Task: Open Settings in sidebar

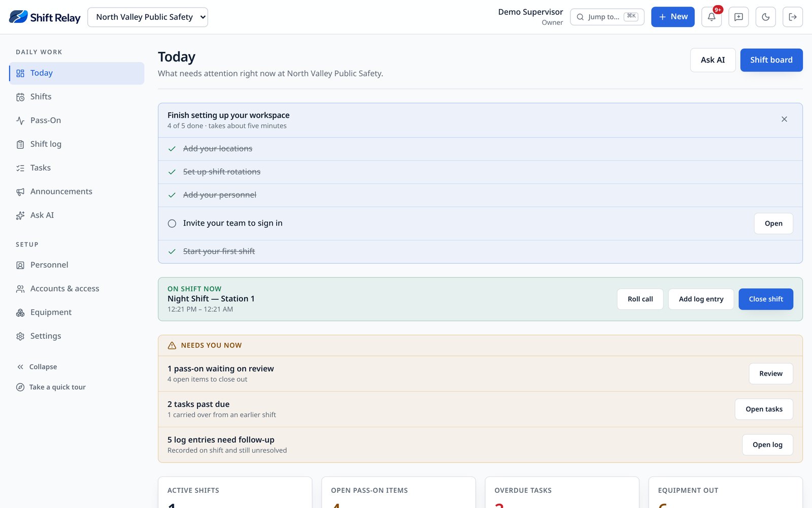Action: point(77,336)
